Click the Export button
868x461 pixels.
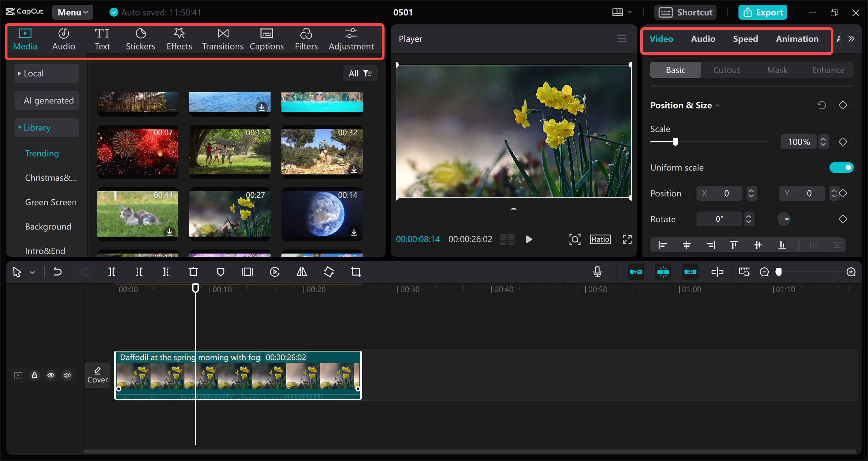[x=763, y=13]
